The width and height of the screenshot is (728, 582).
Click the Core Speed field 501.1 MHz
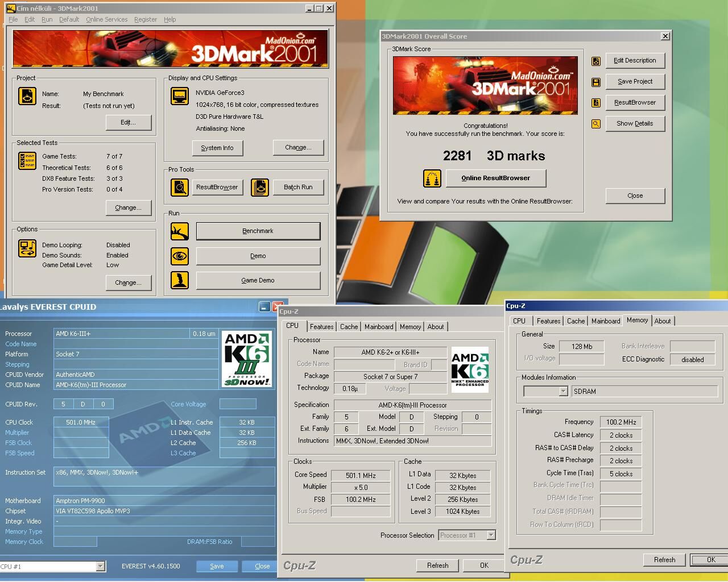(361, 476)
